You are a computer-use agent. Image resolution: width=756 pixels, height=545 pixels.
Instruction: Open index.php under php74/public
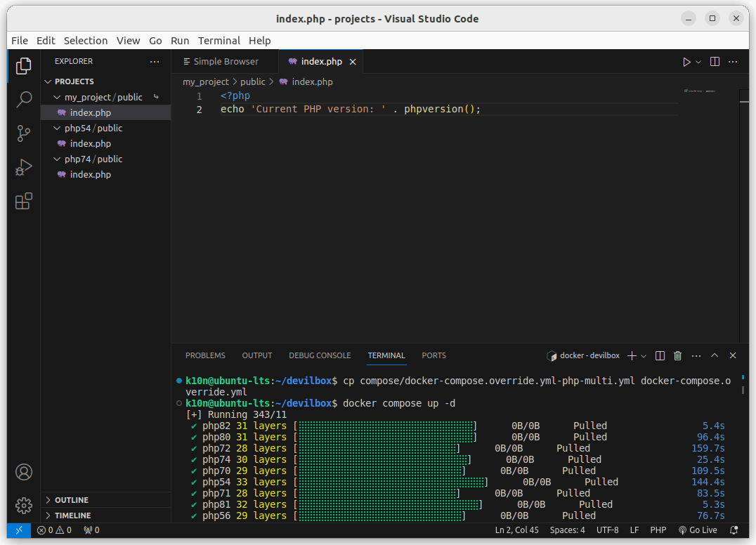click(x=90, y=174)
